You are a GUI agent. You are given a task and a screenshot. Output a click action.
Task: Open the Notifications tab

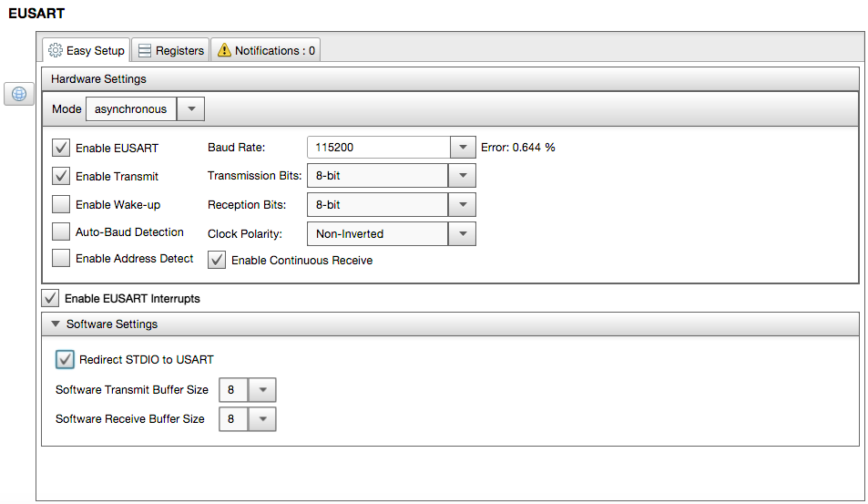265,50
